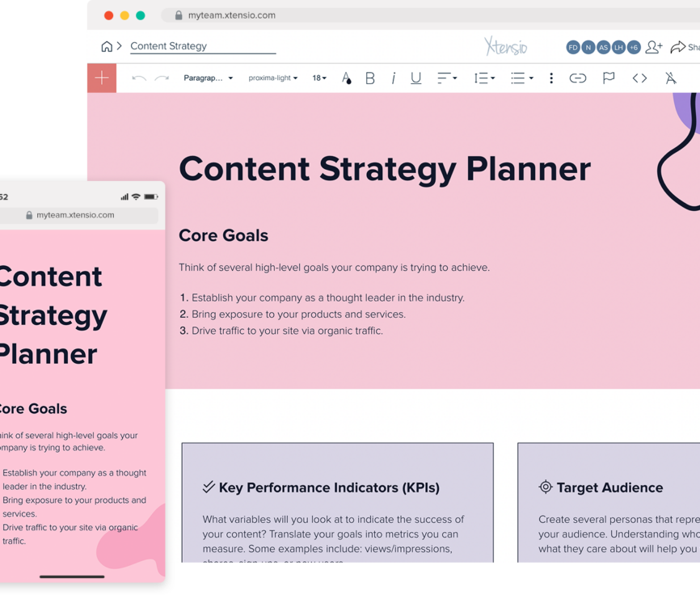The width and height of the screenshot is (700, 595).
Task: Clear text formatting with the strikethrough-A icon
Action: (x=671, y=78)
